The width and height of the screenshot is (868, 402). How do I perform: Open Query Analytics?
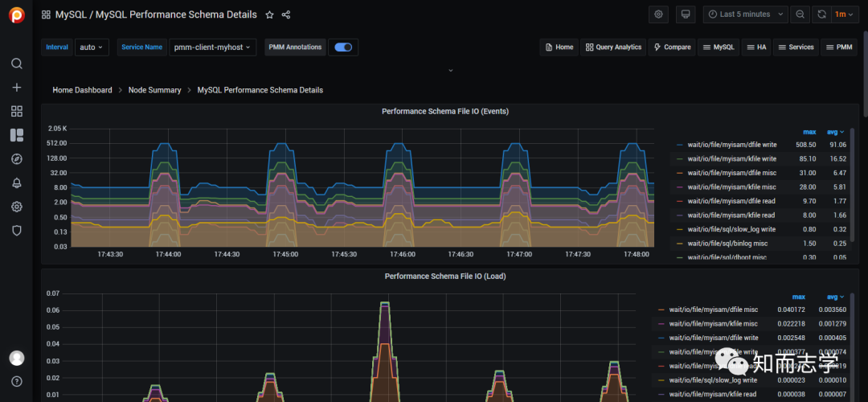pyautogui.click(x=613, y=47)
